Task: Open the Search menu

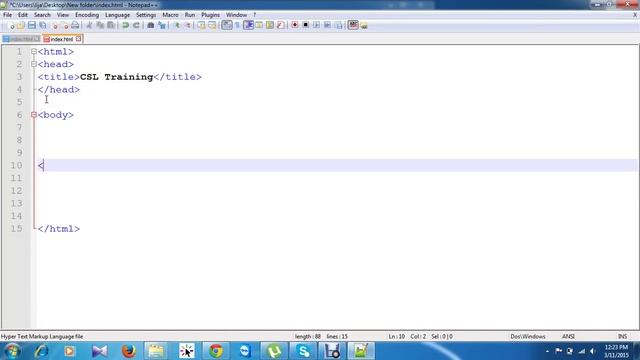Action: click(42, 15)
